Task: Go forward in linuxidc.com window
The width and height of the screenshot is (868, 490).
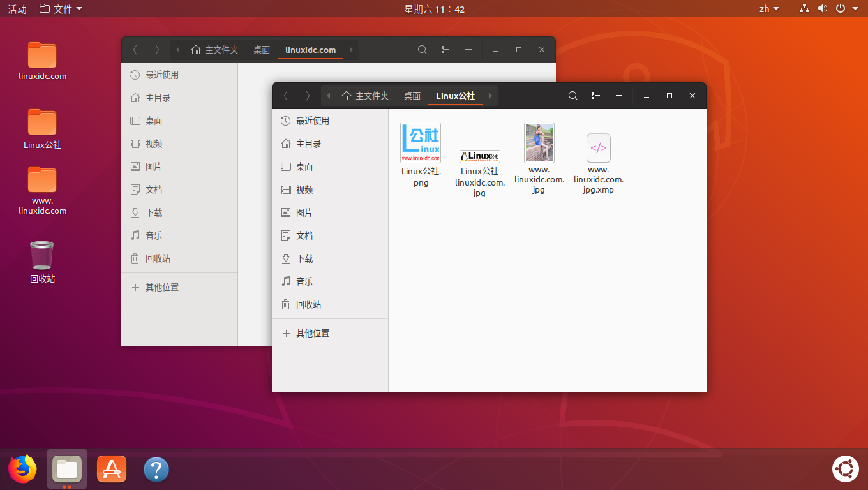Action: click(x=158, y=50)
